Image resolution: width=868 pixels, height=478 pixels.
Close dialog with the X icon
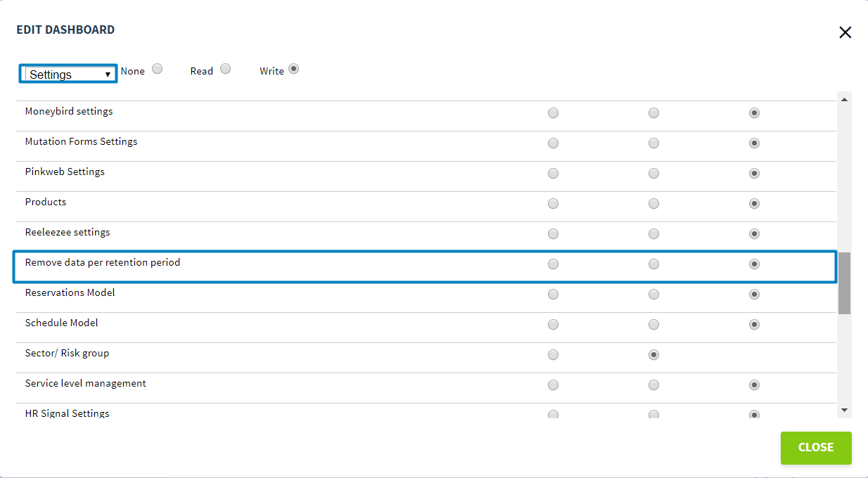click(x=845, y=32)
